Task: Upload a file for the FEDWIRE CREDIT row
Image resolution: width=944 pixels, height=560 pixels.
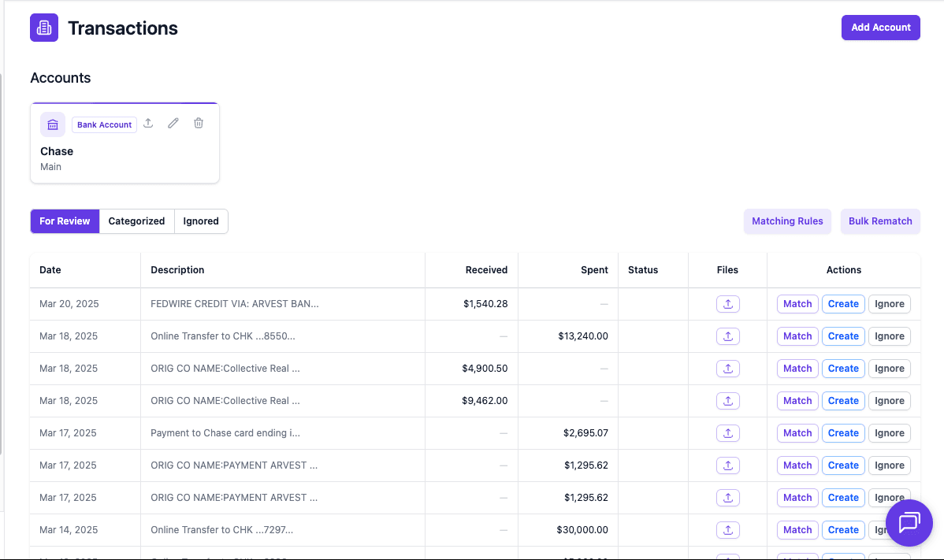Action: 727,303
